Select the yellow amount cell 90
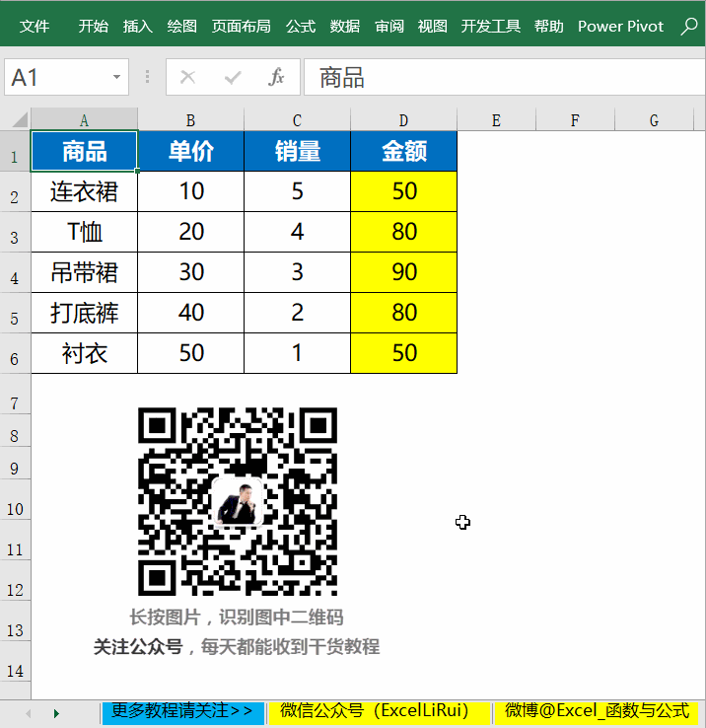 pos(404,272)
